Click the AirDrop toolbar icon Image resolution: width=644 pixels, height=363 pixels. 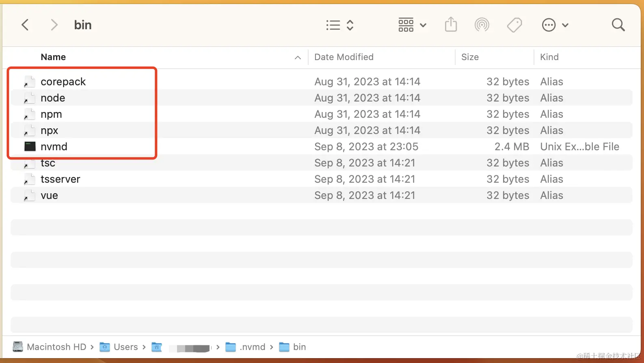tap(482, 25)
